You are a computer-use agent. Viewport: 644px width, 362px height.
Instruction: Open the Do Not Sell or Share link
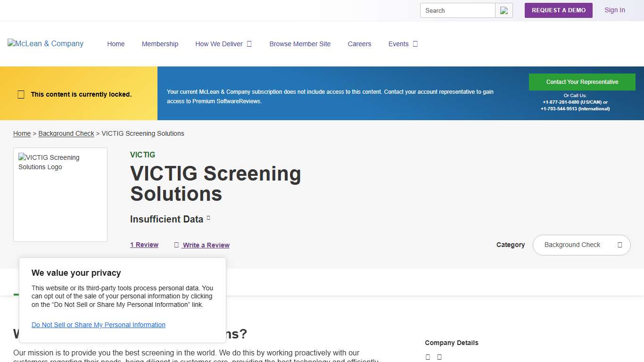pos(98,325)
